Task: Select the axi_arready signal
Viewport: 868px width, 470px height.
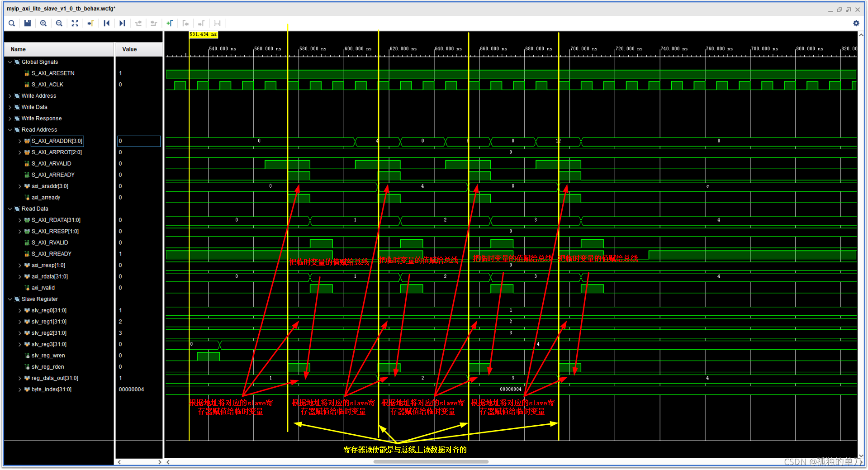Action: 46,198
